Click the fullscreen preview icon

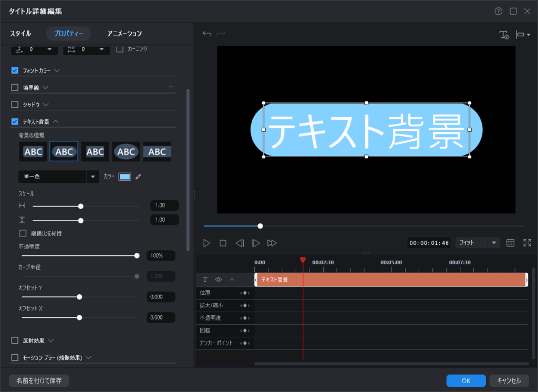pyautogui.click(x=527, y=243)
